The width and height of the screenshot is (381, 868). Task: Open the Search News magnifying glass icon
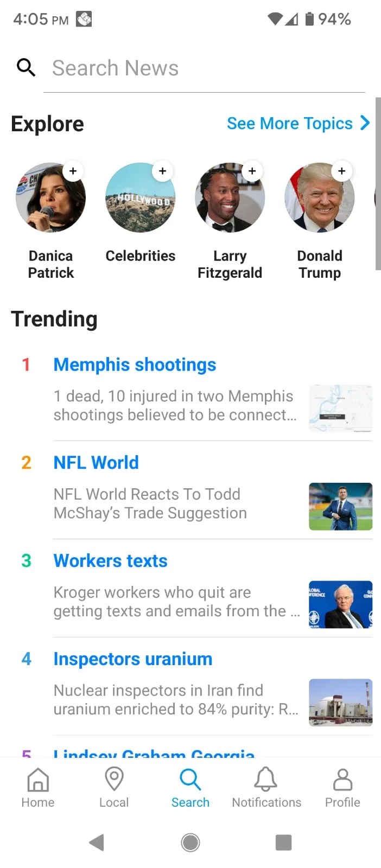point(26,67)
